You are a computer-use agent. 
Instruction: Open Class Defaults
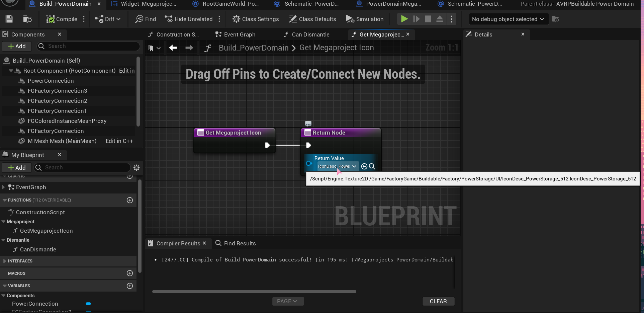click(313, 19)
